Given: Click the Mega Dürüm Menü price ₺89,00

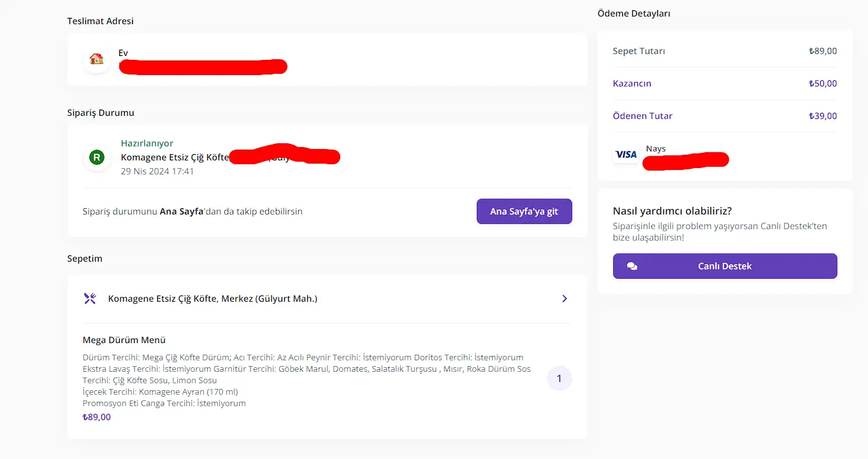Looking at the screenshot, I should click(97, 417).
